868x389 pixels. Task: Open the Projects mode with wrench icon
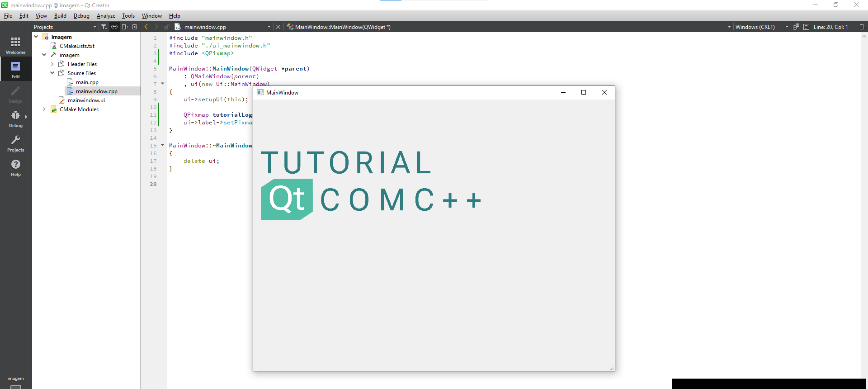click(15, 143)
